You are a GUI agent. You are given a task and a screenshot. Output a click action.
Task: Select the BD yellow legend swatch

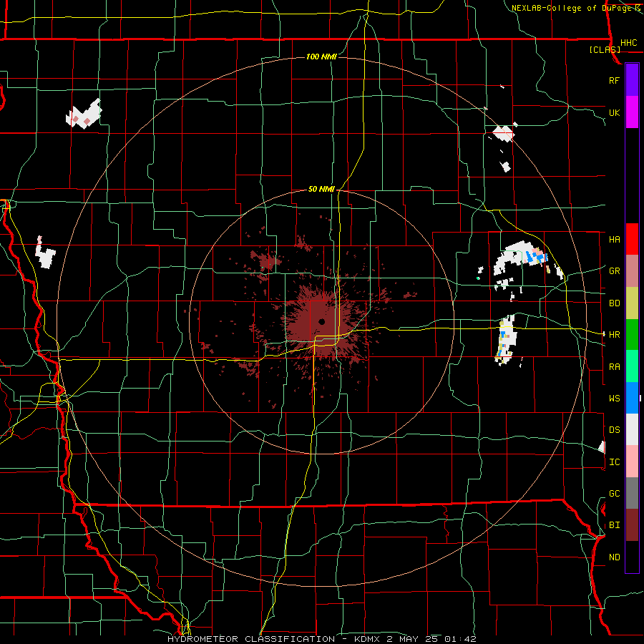pyautogui.click(x=632, y=303)
